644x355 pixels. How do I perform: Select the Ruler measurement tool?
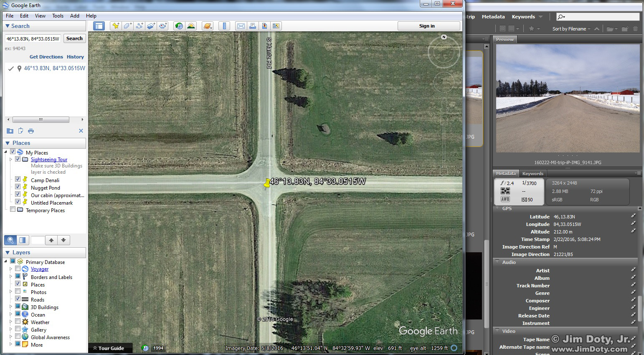click(224, 26)
